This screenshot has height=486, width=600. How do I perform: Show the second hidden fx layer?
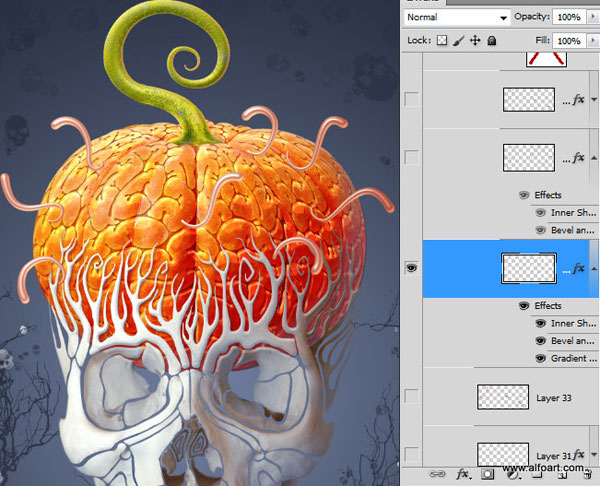(411, 157)
